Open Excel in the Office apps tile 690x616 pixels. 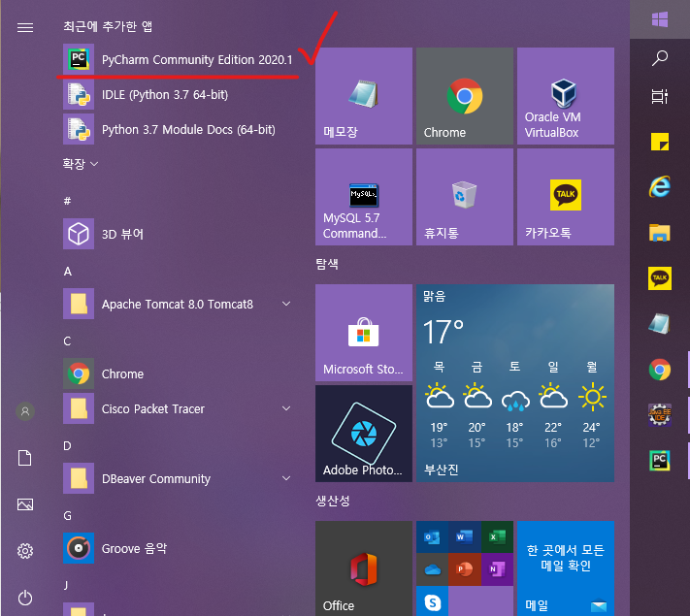tap(497, 536)
